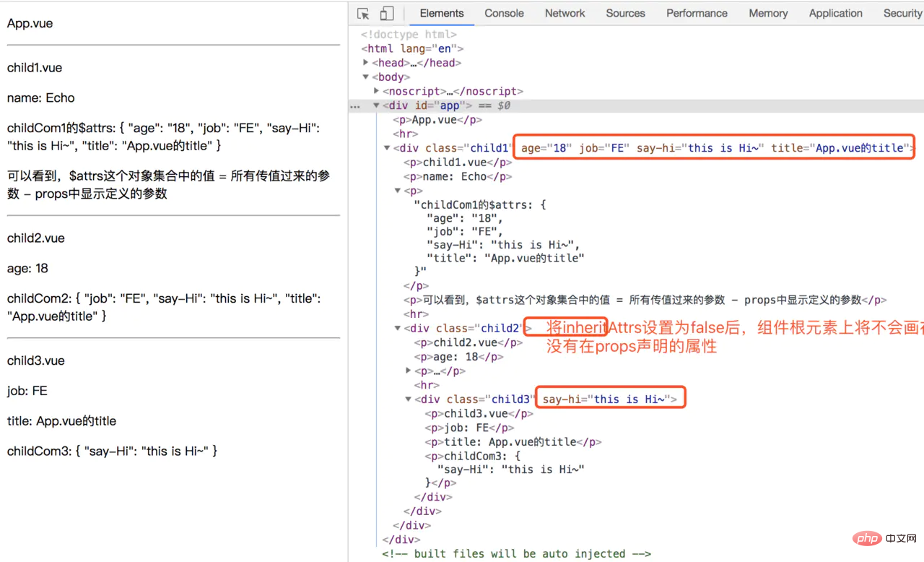Click the three-dots beside div id app
The image size is (924, 562).
point(354,106)
